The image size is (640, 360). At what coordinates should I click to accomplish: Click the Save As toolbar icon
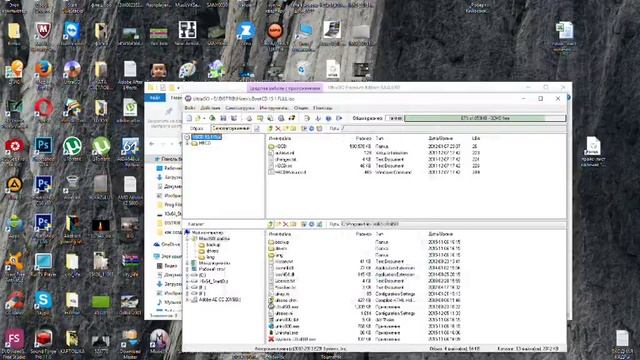click(234, 118)
